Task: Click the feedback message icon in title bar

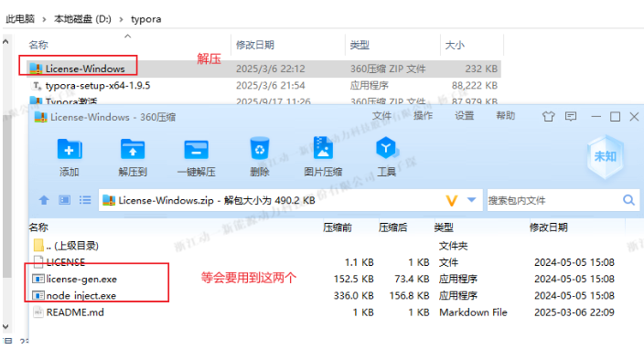Action: pos(571,117)
